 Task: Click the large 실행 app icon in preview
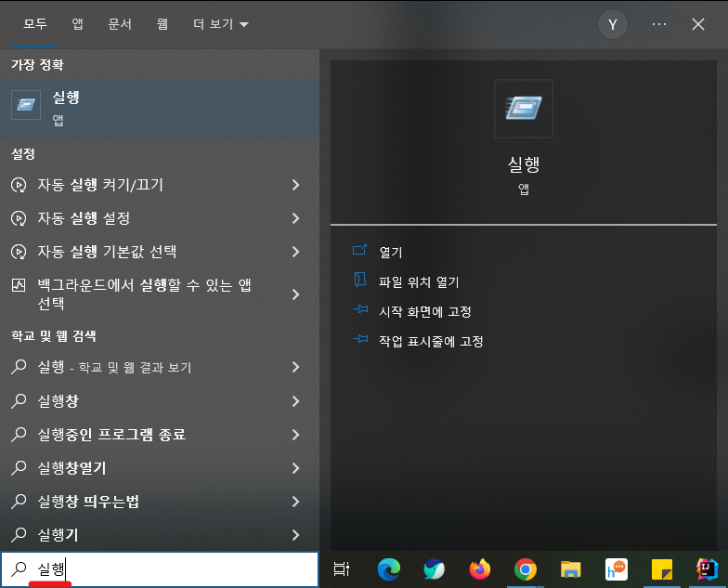524,108
